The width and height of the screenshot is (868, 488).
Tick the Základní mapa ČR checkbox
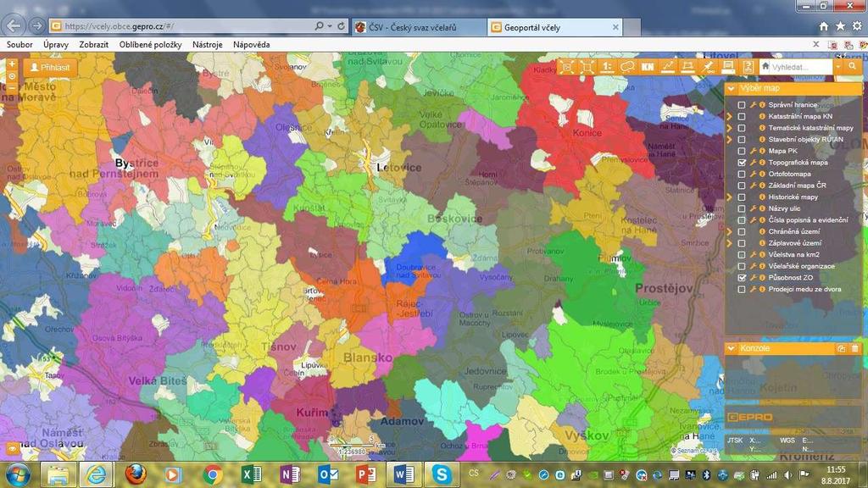pyautogui.click(x=742, y=186)
